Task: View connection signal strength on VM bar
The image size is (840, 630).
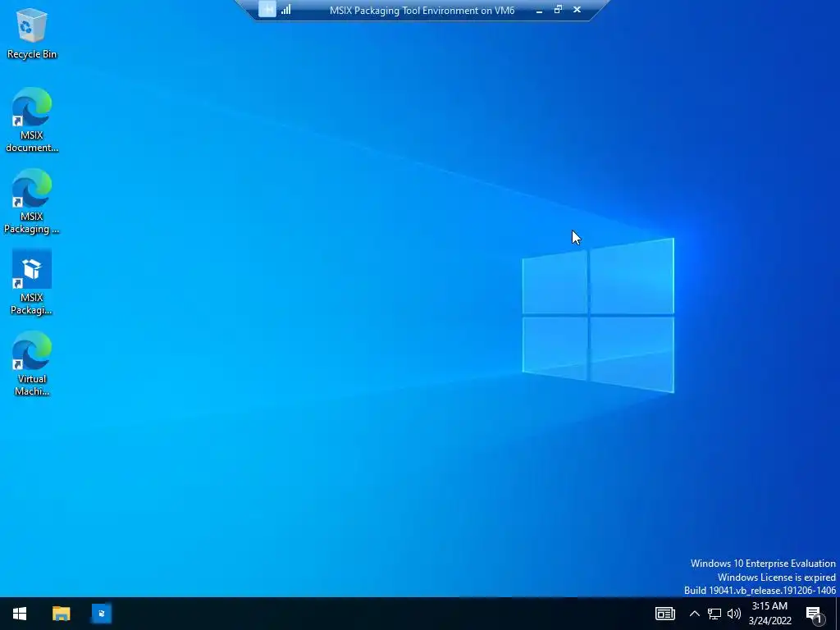Action: point(286,9)
